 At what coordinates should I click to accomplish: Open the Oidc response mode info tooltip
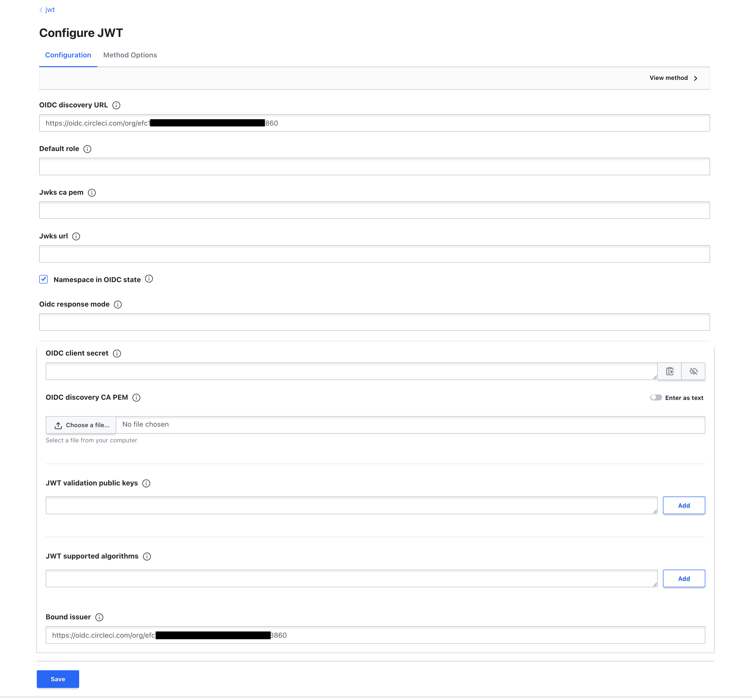coord(118,305)
